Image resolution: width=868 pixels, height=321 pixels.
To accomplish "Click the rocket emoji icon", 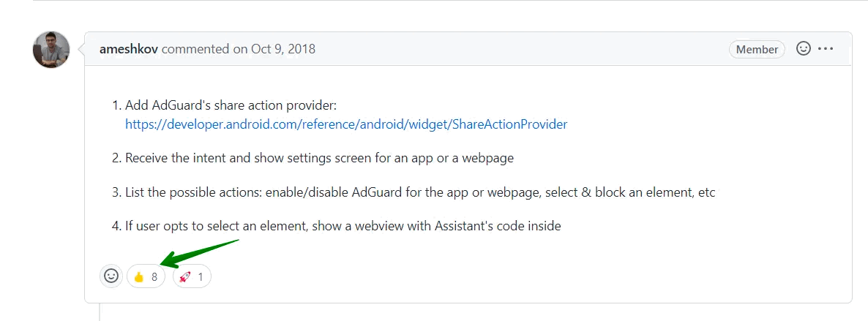I will click(x=185, y=276).
